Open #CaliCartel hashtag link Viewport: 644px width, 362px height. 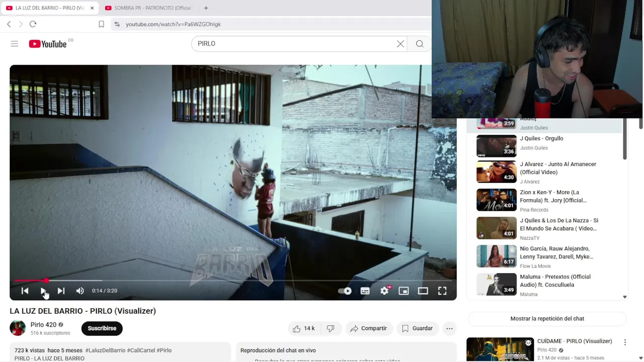(141, 350)
